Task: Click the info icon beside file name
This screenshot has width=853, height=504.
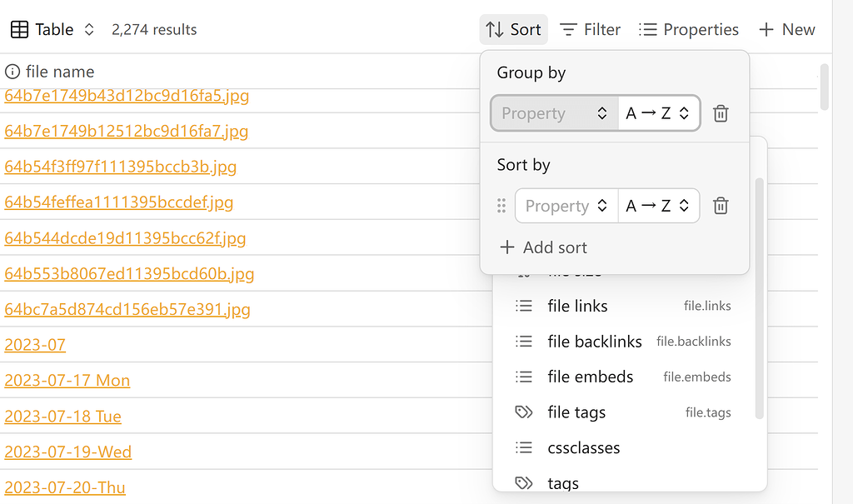Action: pyautogui.click(x=12, y=72)
